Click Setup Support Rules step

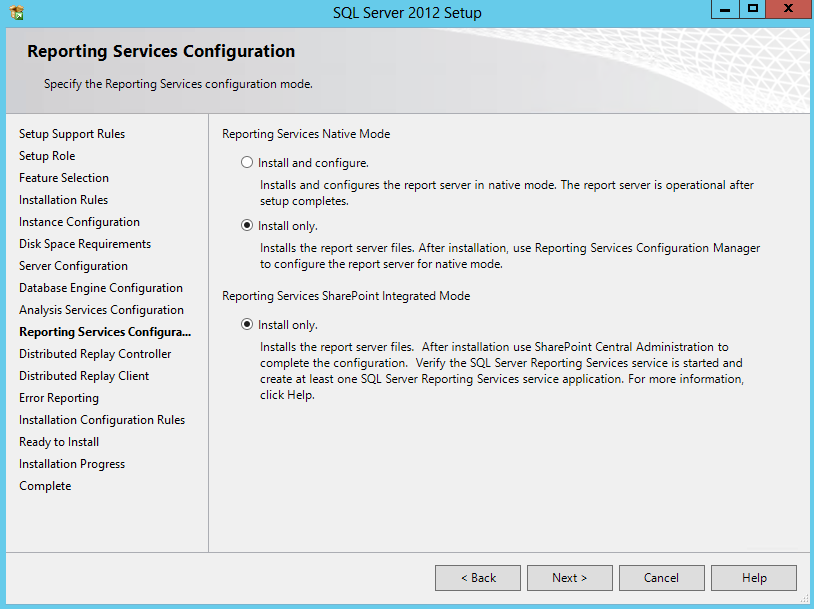pyautogui.click(x=72, y=134)
